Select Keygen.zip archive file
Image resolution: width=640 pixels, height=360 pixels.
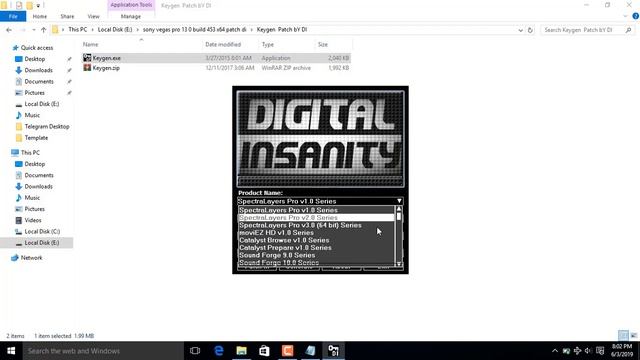(216, 68)
